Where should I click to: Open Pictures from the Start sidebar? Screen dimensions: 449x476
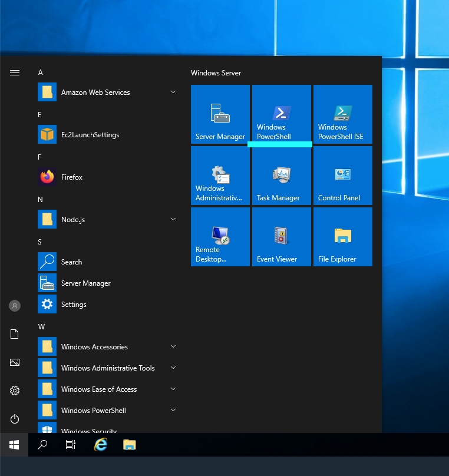tap(15, 362)
